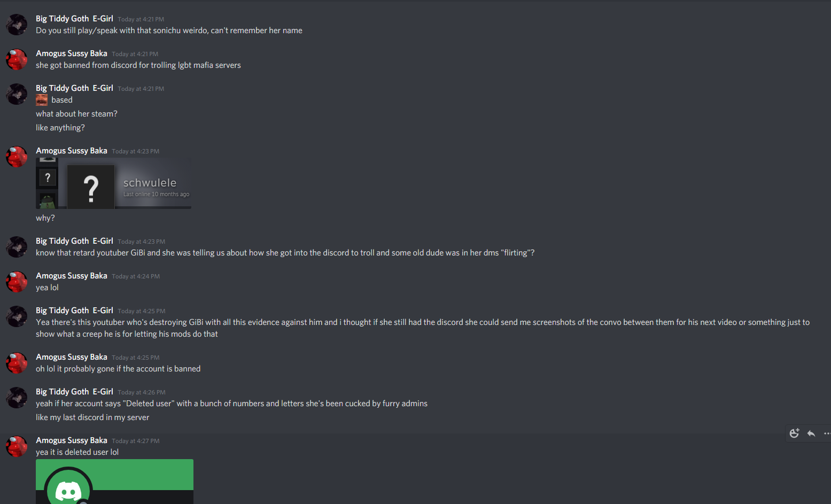Click the 'Today at 4:26 PM' timestamp
The height and width of the screenshot is (504, 831).
tap(142, 392)
